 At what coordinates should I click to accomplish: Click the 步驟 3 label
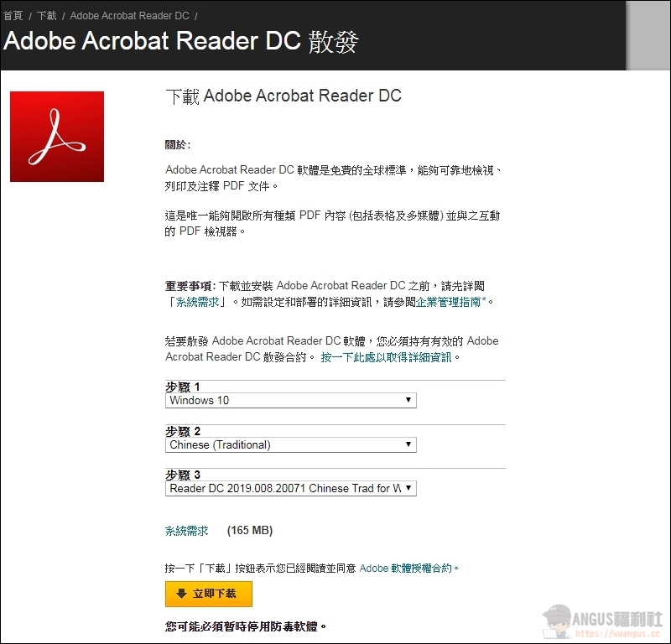183,475
